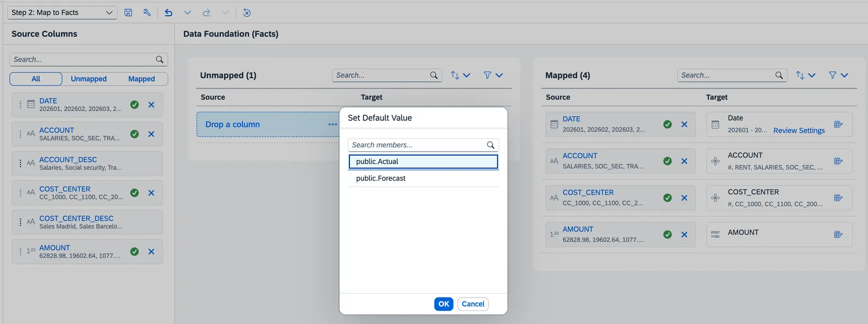Cancel the Set Default Value dialog
Viewport: 868px width, 324px height.
(473, 304)
